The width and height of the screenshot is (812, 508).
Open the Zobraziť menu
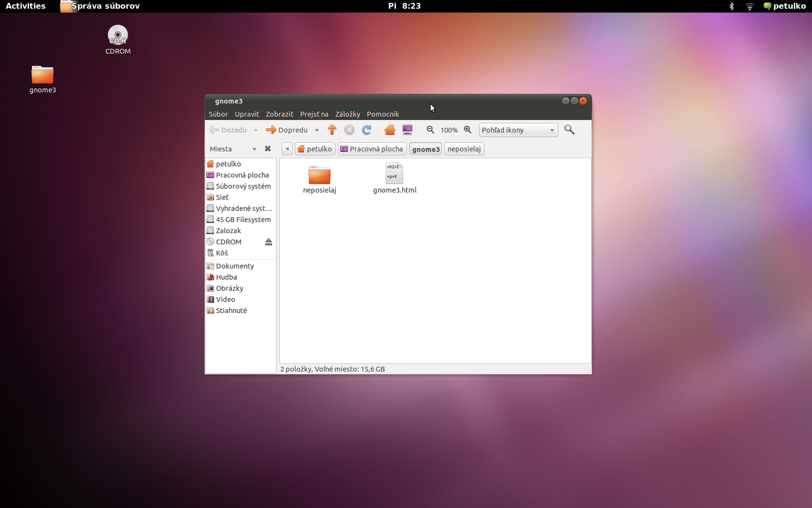279,114
